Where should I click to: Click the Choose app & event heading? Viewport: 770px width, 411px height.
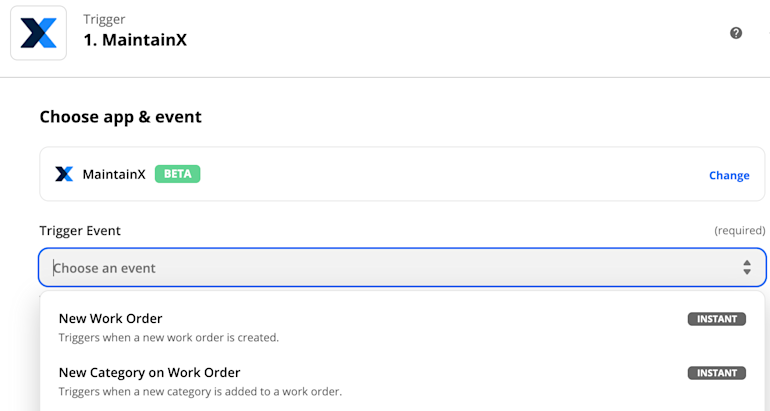120,117
